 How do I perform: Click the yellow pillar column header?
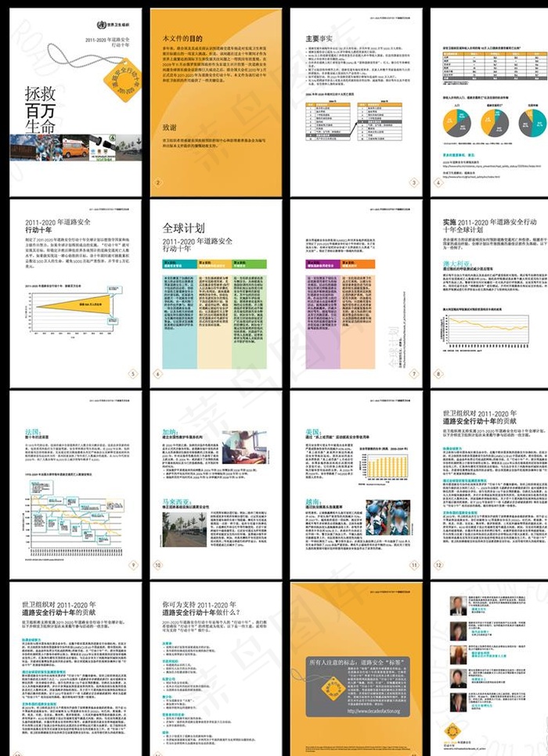click(215, 265)
